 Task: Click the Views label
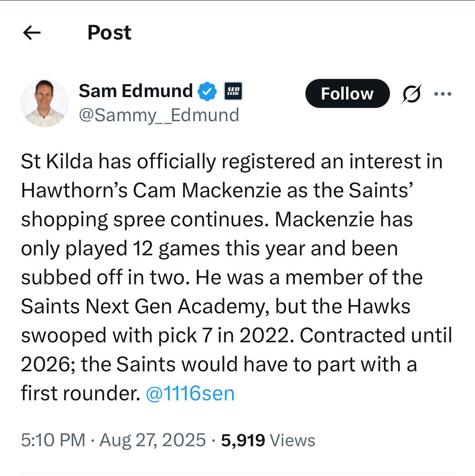292,440
